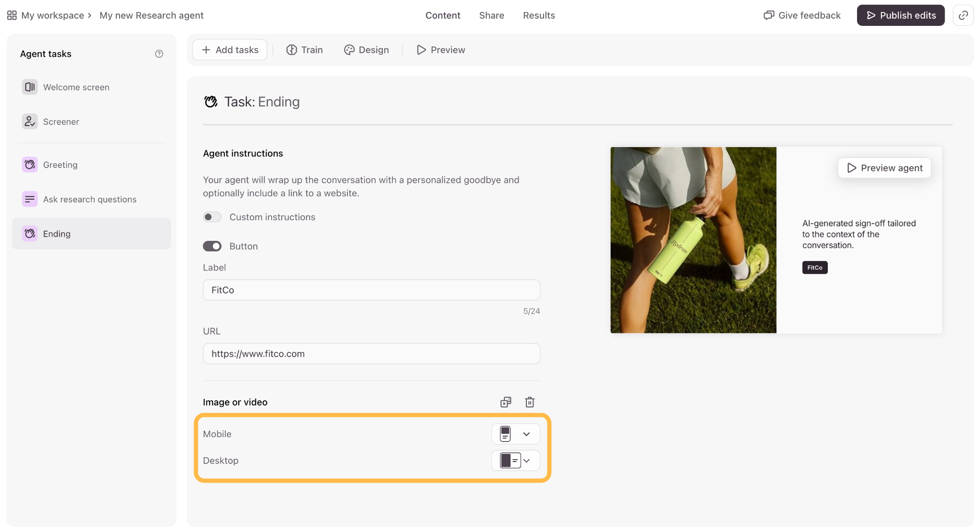980x531 pixels.
Task: Open the Design toolbar option
Action: 367,50
